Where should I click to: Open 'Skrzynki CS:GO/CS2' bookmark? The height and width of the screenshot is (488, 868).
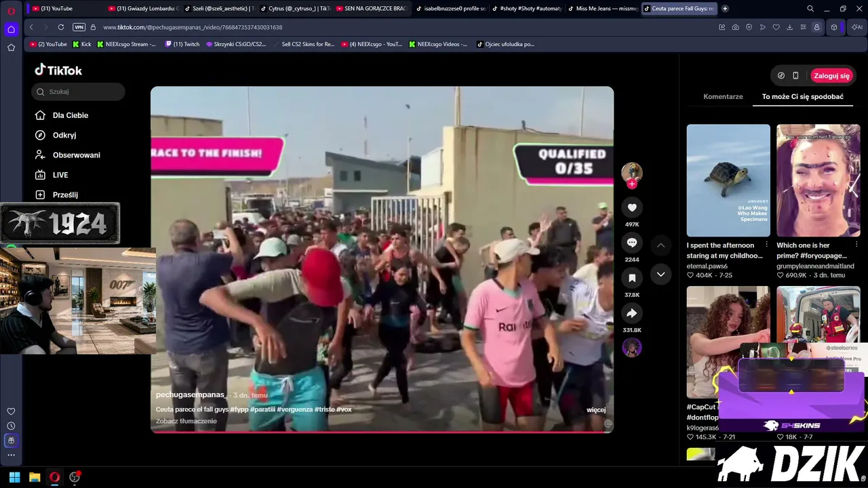click(236, 44)
